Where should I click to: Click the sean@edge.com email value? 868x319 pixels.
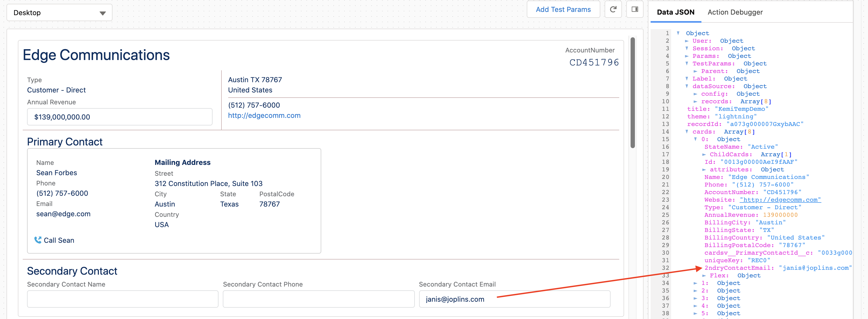63,214
